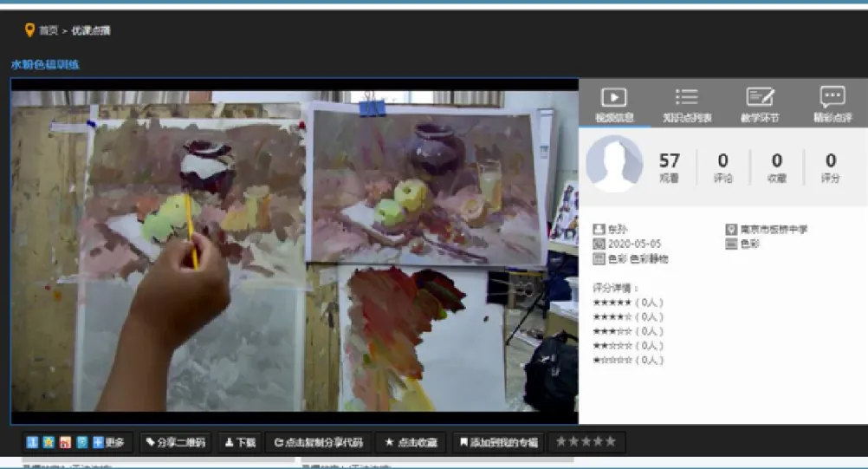Click the yellow star share icon
Screen dimensions: 868x469
click(49, 442)
